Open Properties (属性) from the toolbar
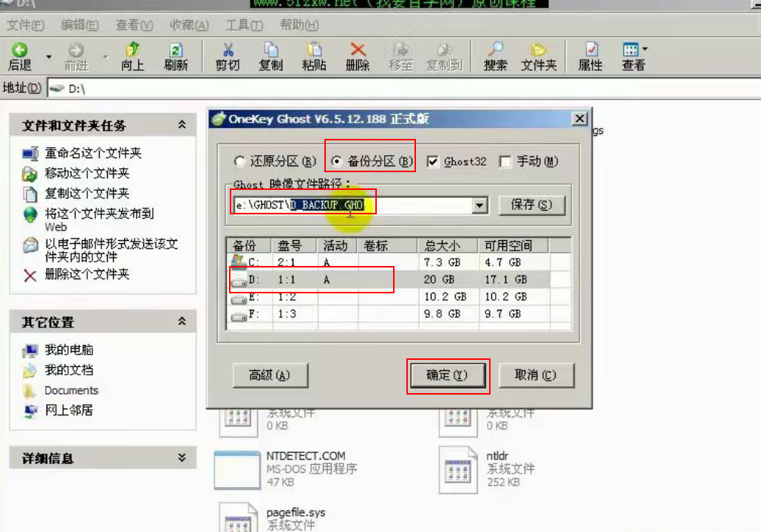 (590, 50)
